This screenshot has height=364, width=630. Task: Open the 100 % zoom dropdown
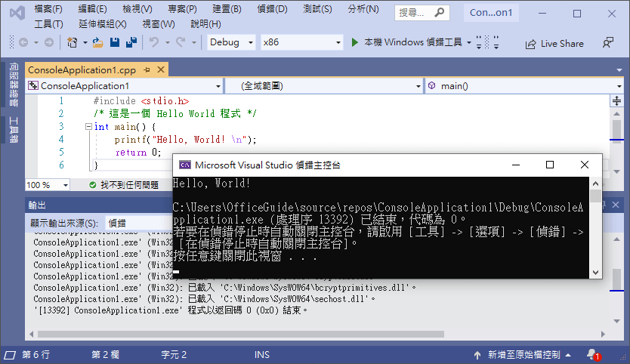click(x=48, y=185)
